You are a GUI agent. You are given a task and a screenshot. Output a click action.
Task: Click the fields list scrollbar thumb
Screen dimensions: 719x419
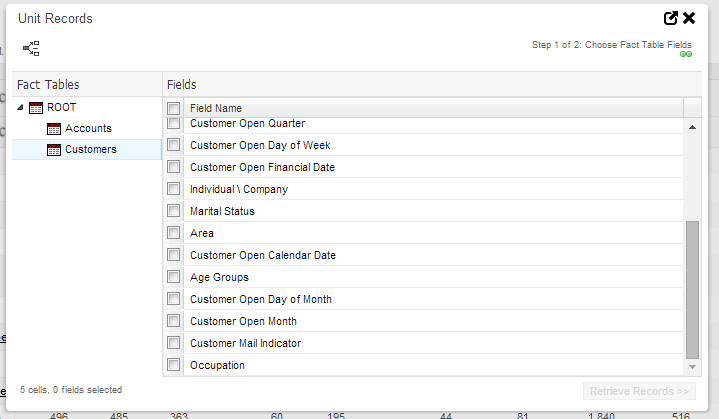tap(693, 290)
